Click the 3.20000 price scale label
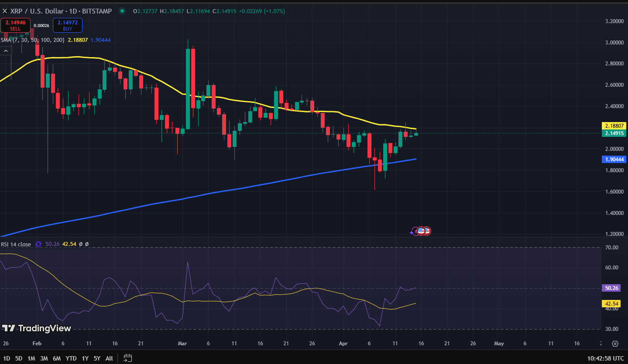 pos(614,21)
